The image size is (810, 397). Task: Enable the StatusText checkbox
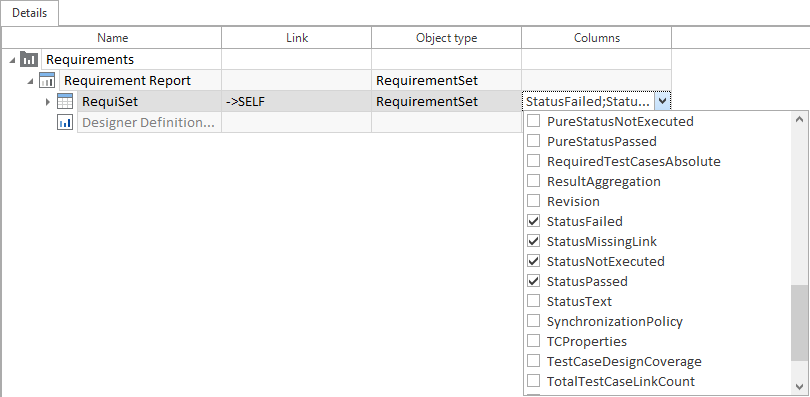point(533,301)
